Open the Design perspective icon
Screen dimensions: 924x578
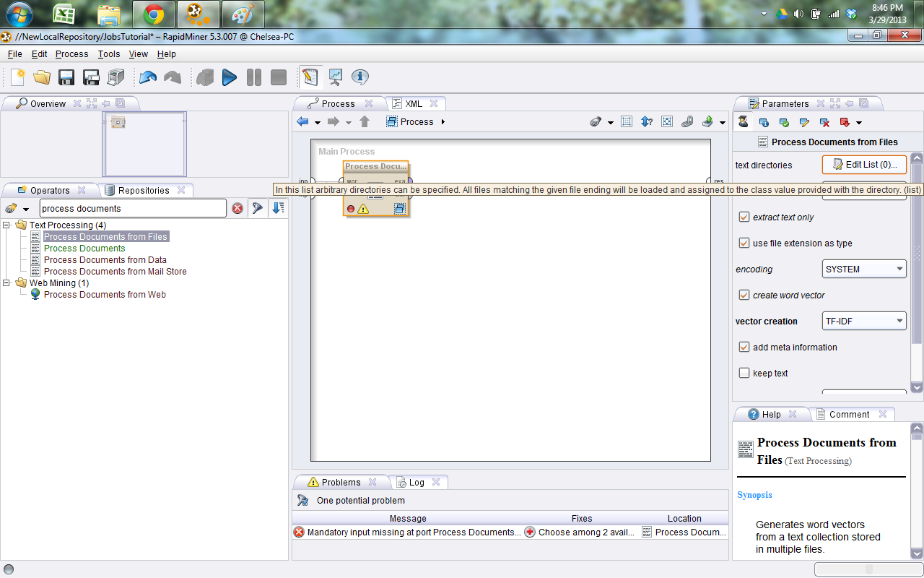310,77
